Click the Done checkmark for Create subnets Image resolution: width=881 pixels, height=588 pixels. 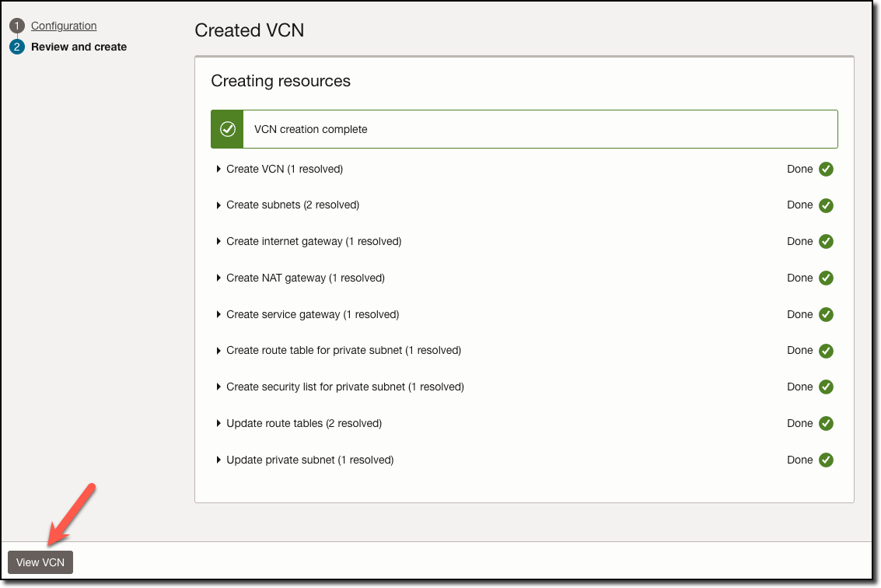tap(826, 205)
